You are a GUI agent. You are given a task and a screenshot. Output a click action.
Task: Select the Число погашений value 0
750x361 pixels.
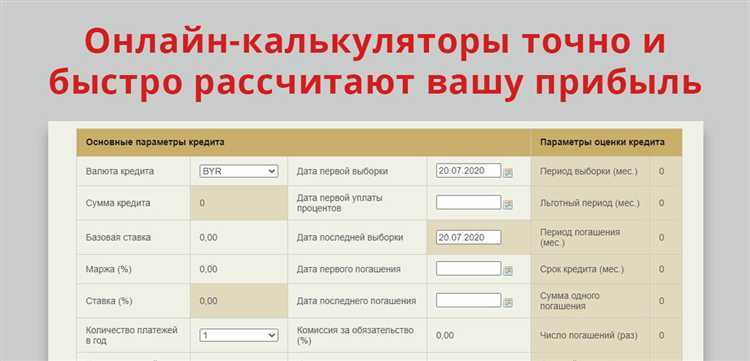pyautogui.click(x=662, y=336)
